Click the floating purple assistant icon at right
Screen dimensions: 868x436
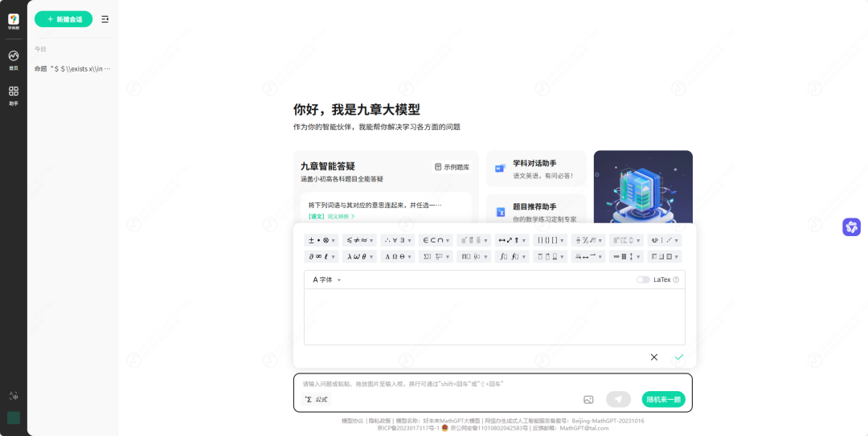coord(851,227)
